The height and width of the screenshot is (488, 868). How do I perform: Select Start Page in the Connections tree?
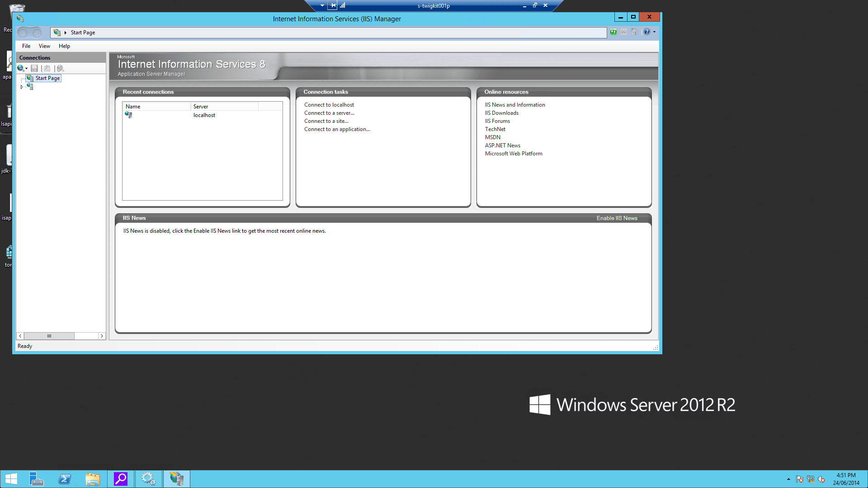point(47,78)
